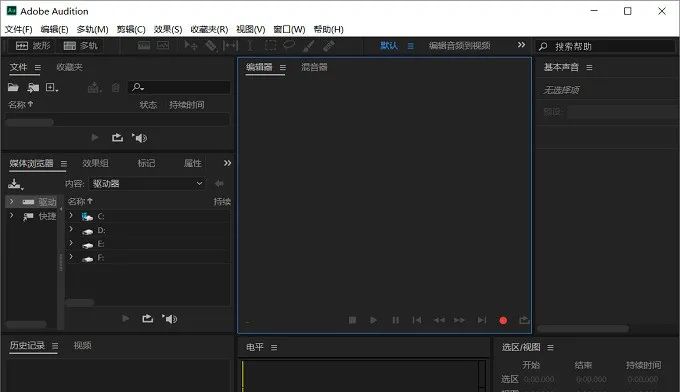680x392 pixels.
Task: Click the Files panel search box
Action: tap(180, 87)
